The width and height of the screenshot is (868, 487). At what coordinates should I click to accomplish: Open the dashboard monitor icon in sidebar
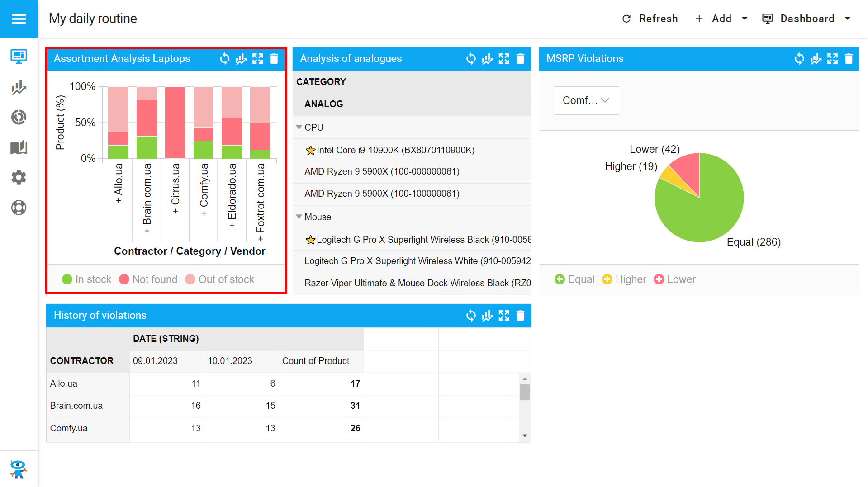click(19, 56)
